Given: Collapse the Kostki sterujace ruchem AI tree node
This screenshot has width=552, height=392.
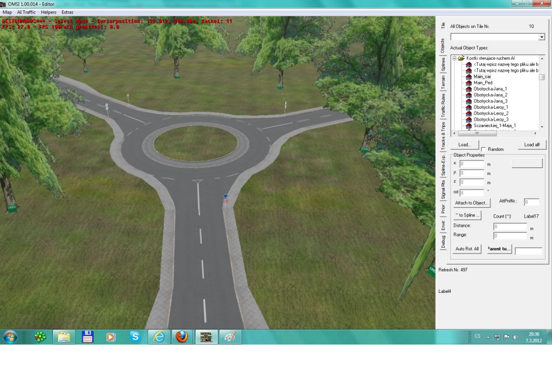Looking at the screenshot, I should coord(454,58).
